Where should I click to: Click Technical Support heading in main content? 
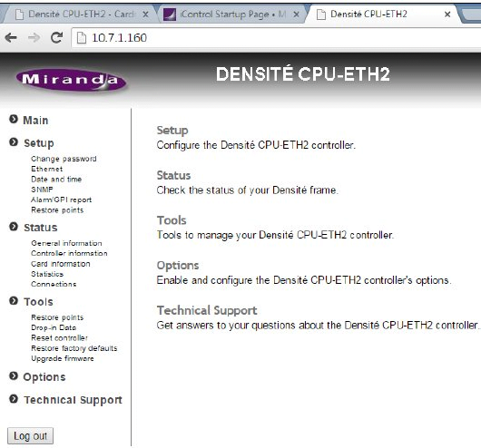(207, 311)
